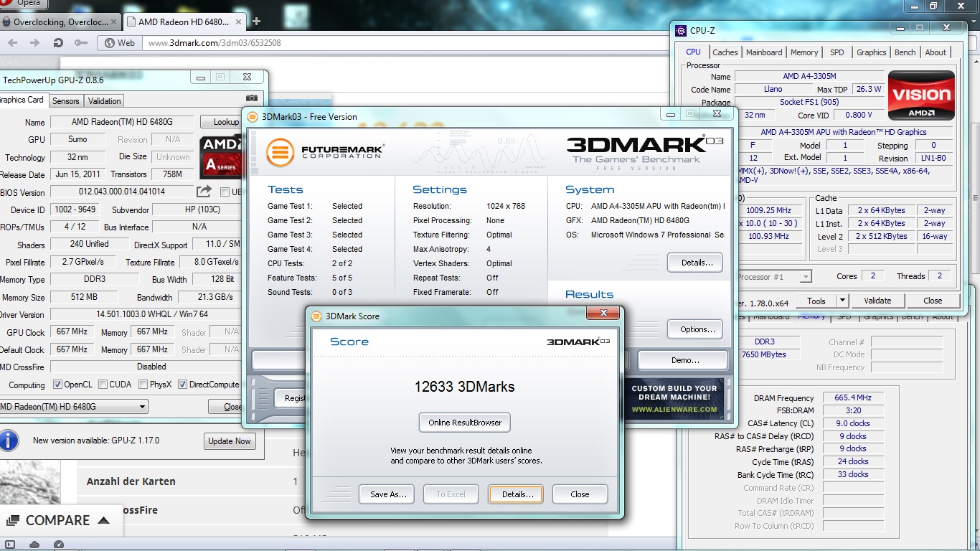
Task: Export the BIOS in GPU-Z
Action: 204,192
